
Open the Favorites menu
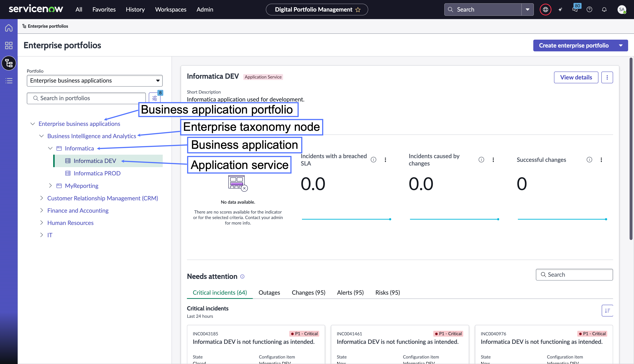click(x=104, y=10)
